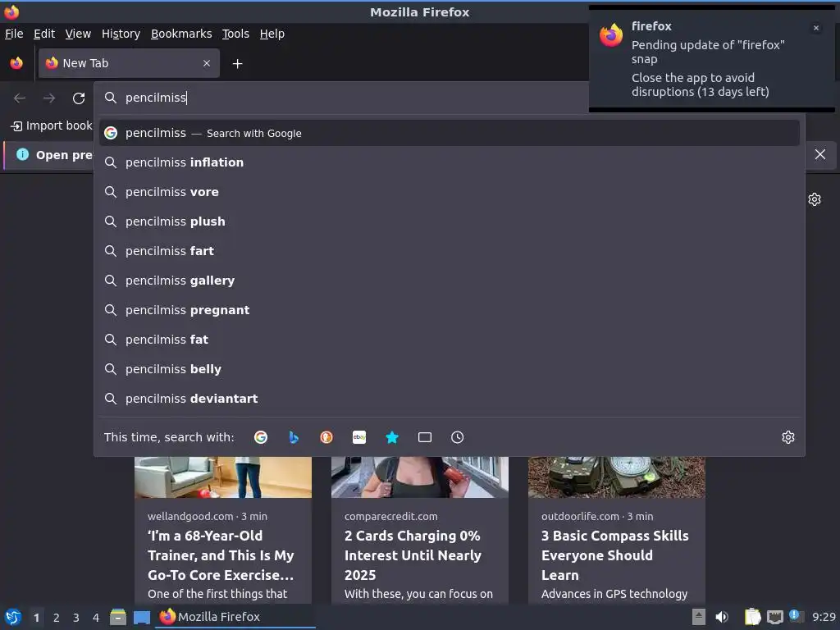This screenshot has height=630, width=840.
Task: Search open tabs using the tab icon
Action: [425, 437]
